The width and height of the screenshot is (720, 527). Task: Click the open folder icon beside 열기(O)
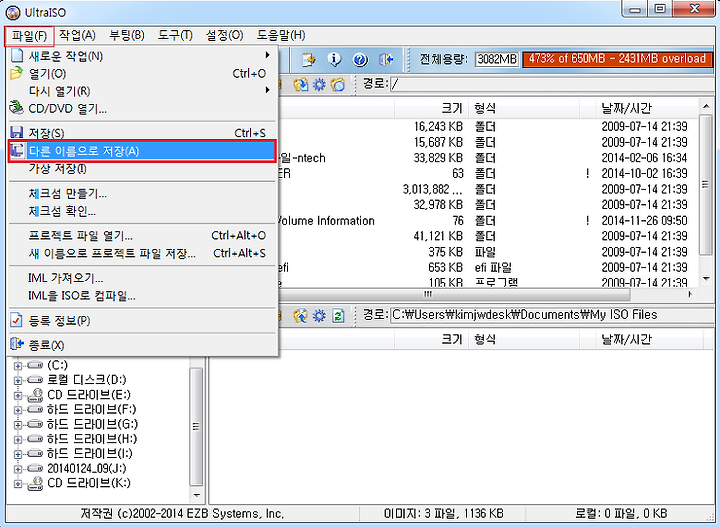(17, 73)
